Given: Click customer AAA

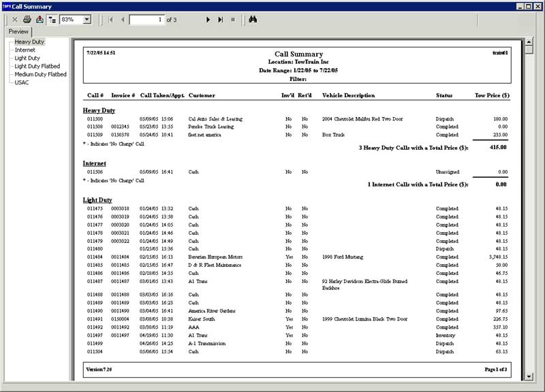Looking at the screenshot, I should tap(193, 327).
